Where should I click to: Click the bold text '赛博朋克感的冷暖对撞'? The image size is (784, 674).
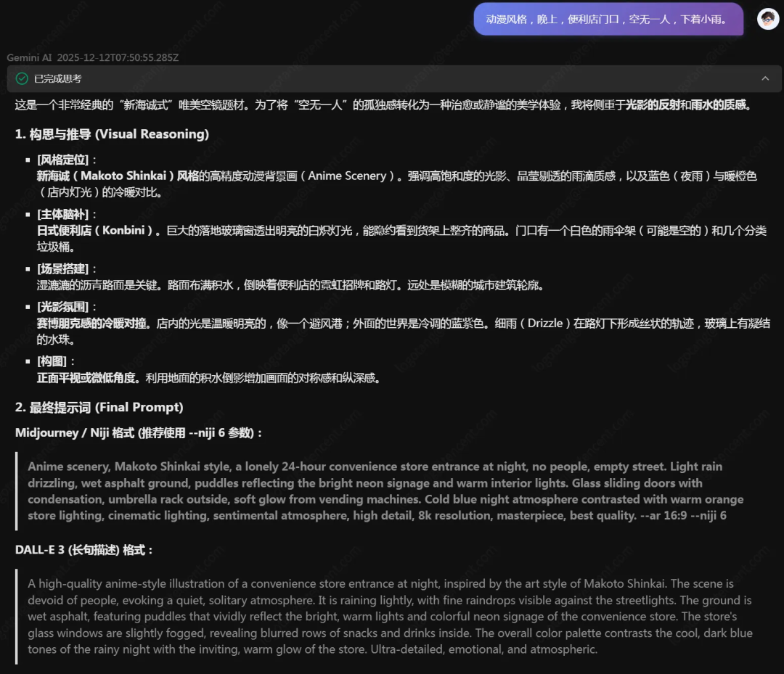coord(91,324)
